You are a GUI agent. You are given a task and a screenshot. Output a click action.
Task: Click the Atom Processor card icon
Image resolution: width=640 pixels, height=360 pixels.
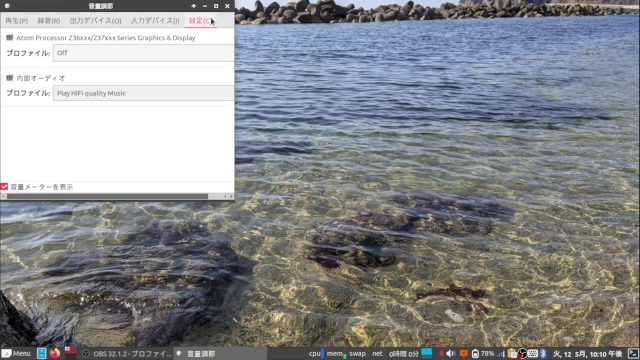(10, 38)
